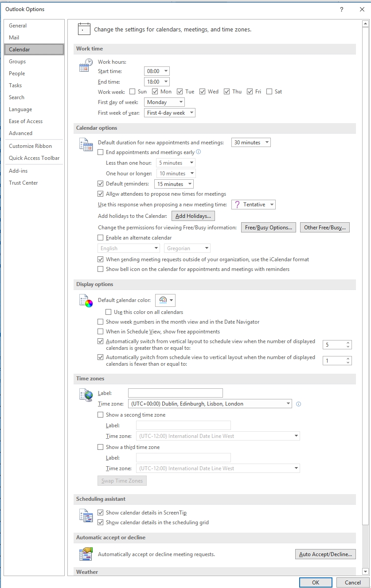Confirm settings with the OK button
This screenshot has height=588, width=371.
[x=316, y=583]
